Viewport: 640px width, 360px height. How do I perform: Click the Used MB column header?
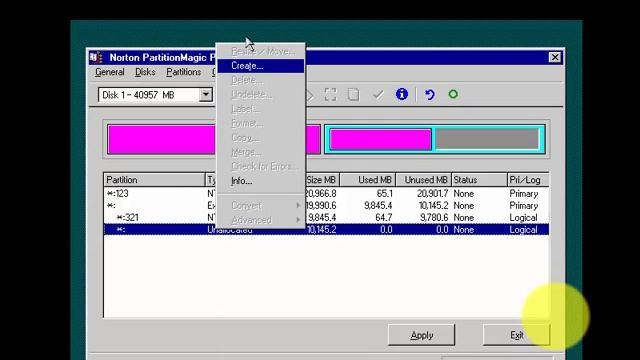368,180
